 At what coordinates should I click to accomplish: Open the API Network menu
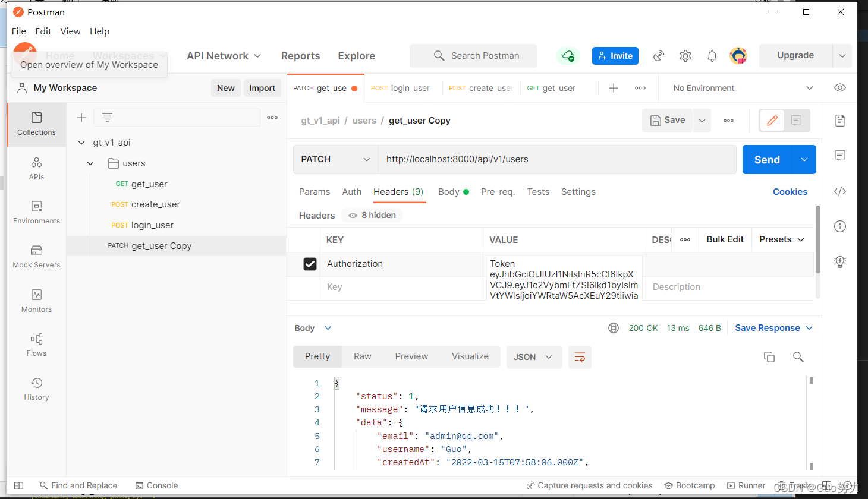click(x=224, y=56)
